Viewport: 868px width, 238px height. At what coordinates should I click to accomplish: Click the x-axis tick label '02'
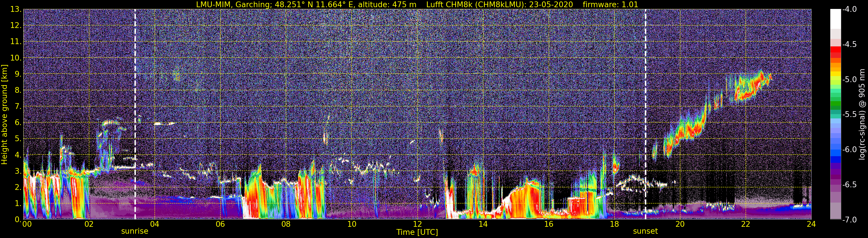tap(89, 224)
